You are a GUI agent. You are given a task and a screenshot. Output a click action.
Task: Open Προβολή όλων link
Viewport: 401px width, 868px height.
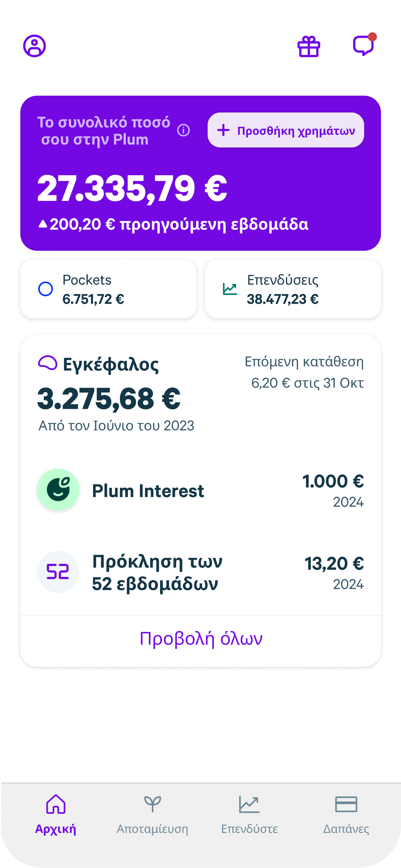click(x=201, y=639)
